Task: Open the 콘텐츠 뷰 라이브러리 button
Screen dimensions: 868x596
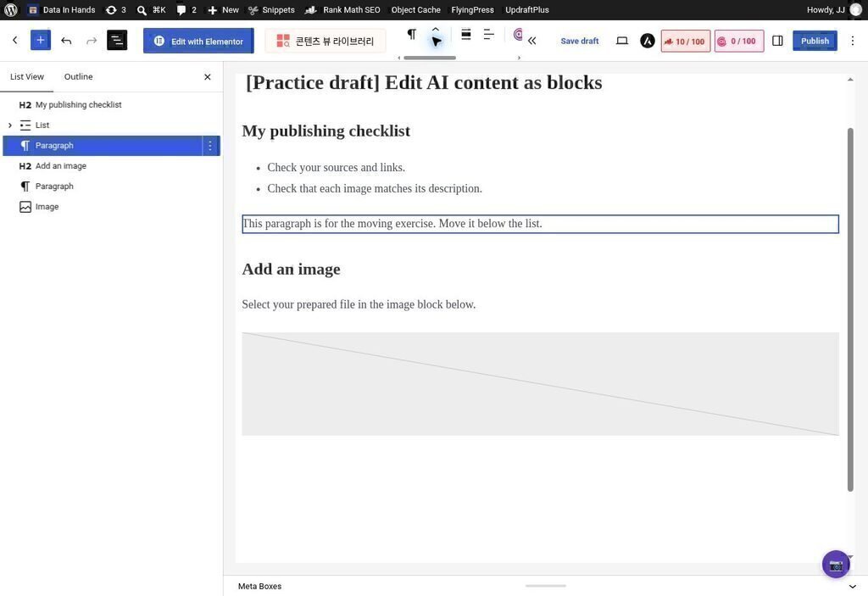Action: click(325, 41)
